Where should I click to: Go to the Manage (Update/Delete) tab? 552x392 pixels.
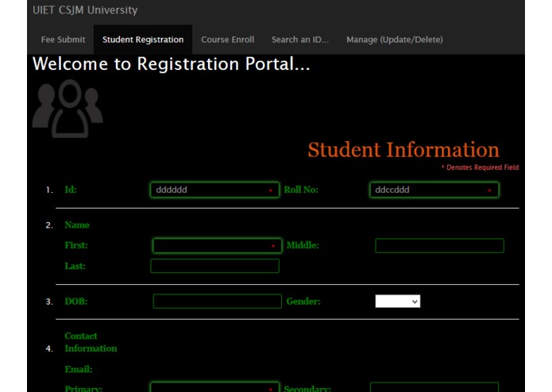(x=395, y=40)
